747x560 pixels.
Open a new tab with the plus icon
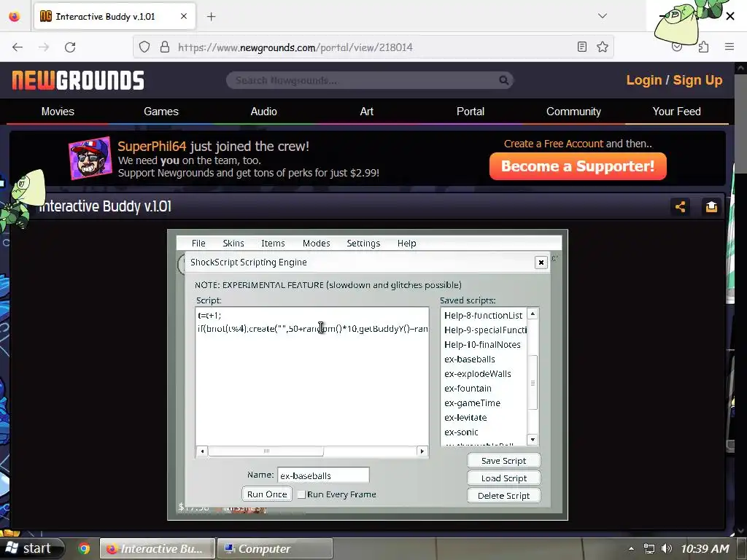tap(211, 17)
